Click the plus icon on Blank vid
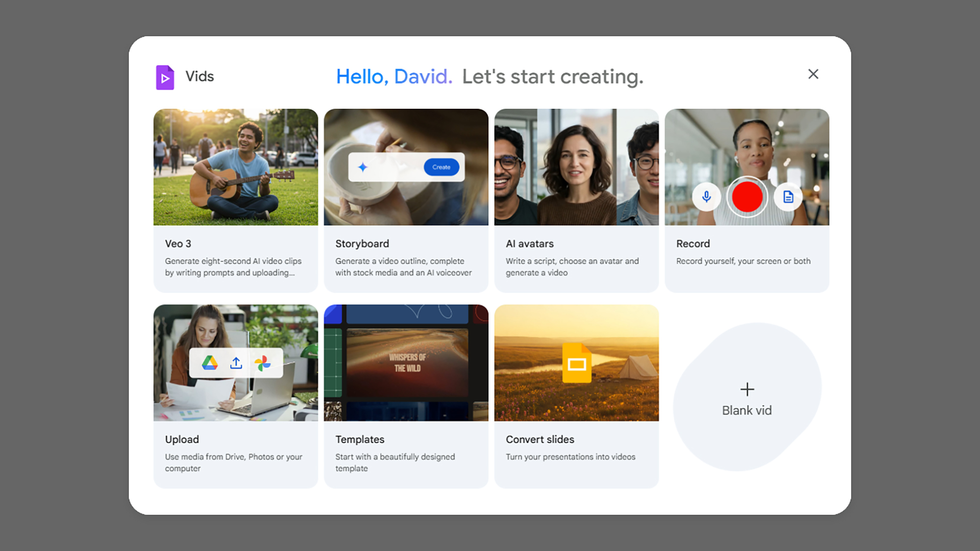 [x=747, y=389]
